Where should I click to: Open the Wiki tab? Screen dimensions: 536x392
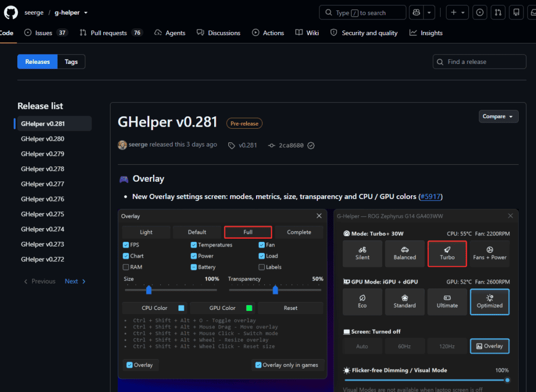point(307,33)
